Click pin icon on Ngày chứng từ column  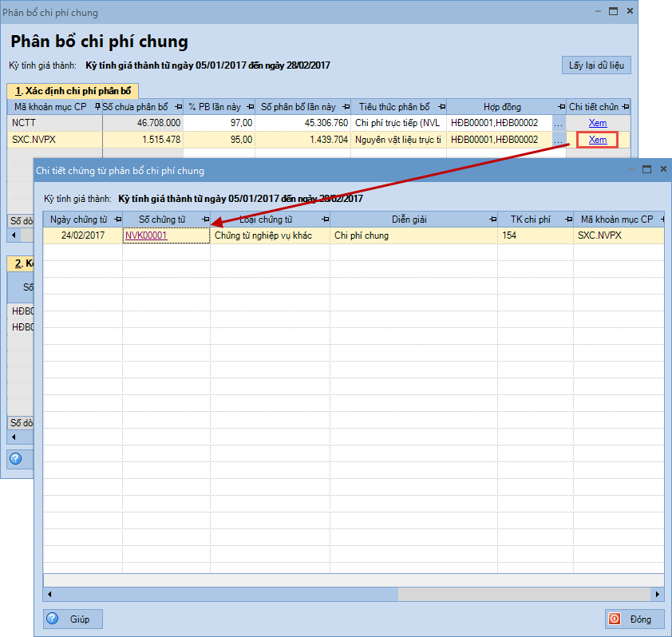117,220
